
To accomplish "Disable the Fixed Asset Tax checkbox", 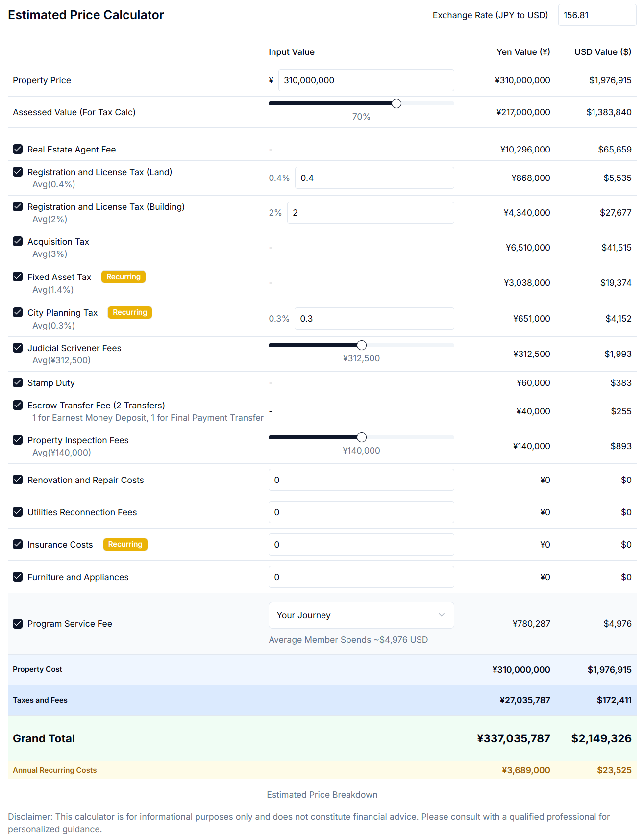I will point(18,277).
